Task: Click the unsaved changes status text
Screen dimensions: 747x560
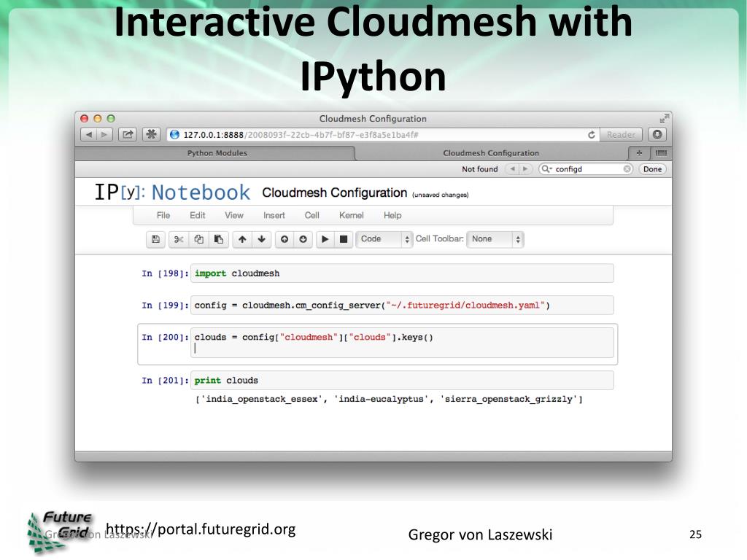Action: pyautogui.click(x=440, y=195)
